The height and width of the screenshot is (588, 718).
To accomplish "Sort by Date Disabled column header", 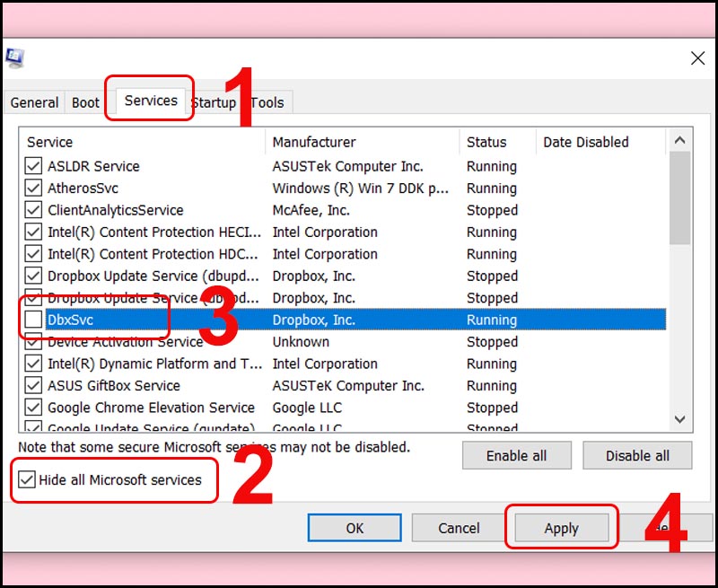I will click(600, 142).
